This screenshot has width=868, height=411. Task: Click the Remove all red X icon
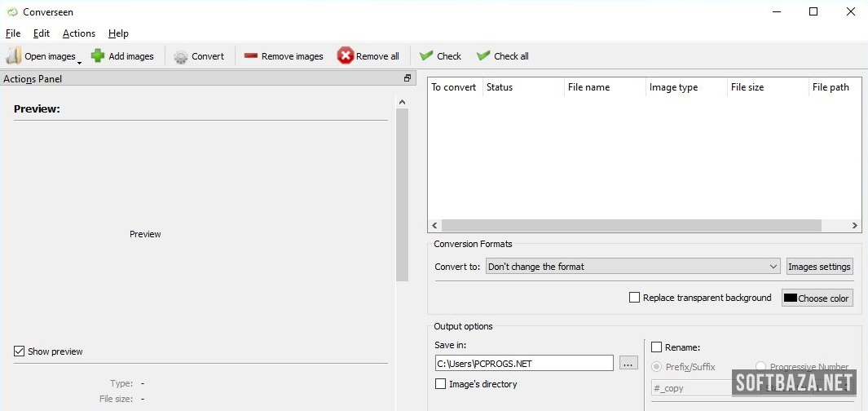(x=346, y=56)
